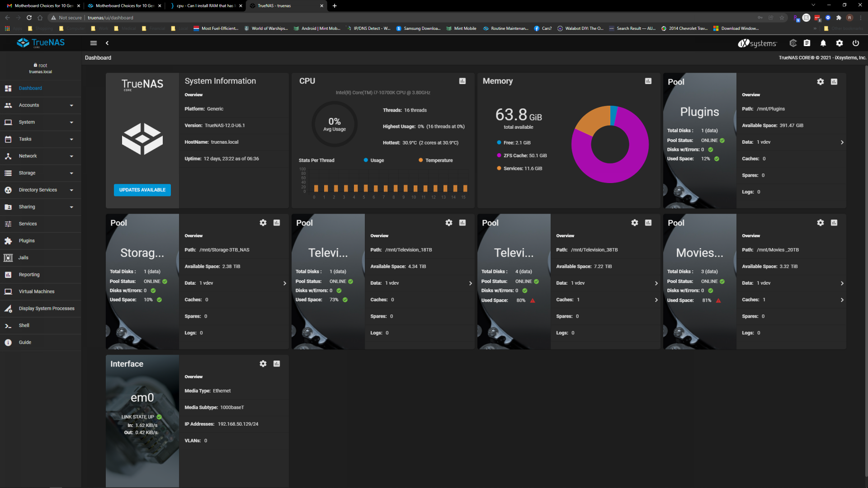Open Television_18TB pool settings gear
This screenshot has height=488, width=868.
449,223
